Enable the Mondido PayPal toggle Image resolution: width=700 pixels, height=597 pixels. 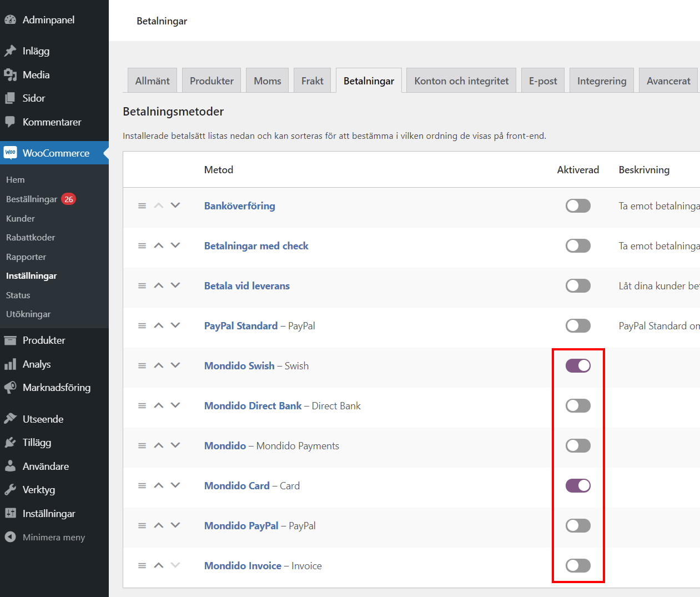578,526
